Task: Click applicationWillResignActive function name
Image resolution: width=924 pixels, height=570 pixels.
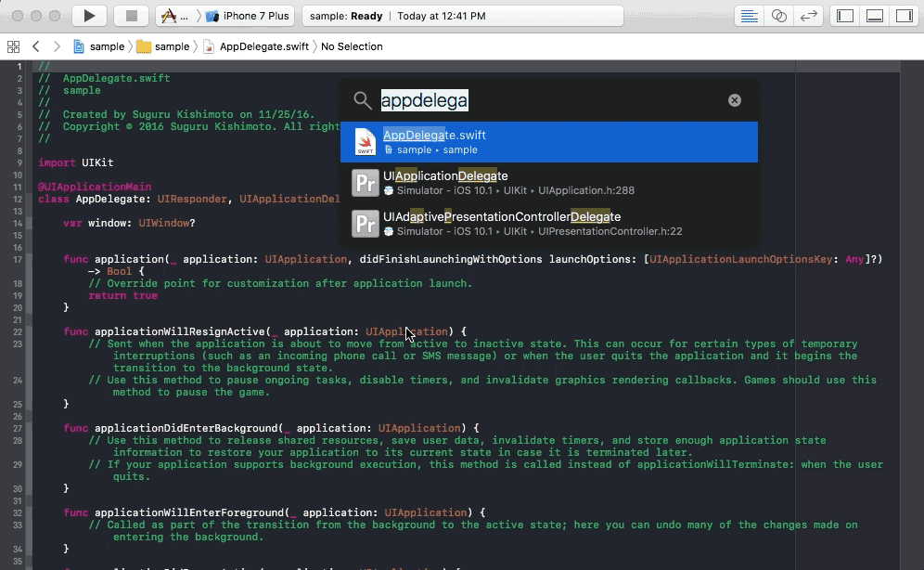Action: [180, 331]
